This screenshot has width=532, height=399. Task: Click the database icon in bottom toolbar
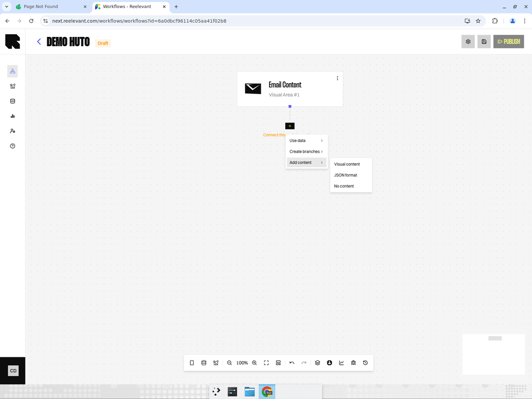click(204, 363)
